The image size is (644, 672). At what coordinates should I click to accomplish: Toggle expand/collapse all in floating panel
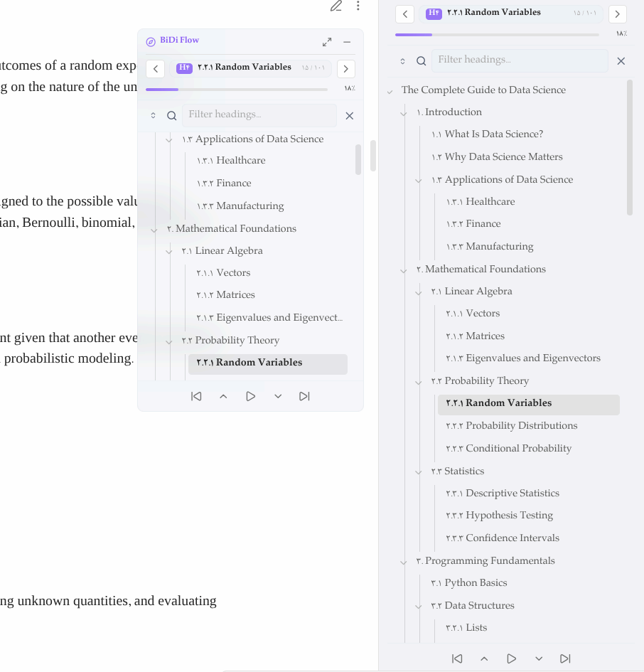pos(153,116)
